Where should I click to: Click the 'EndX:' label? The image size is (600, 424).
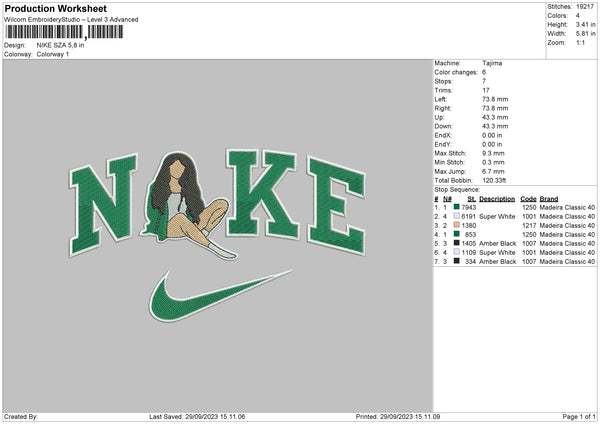tap(443, 135)
